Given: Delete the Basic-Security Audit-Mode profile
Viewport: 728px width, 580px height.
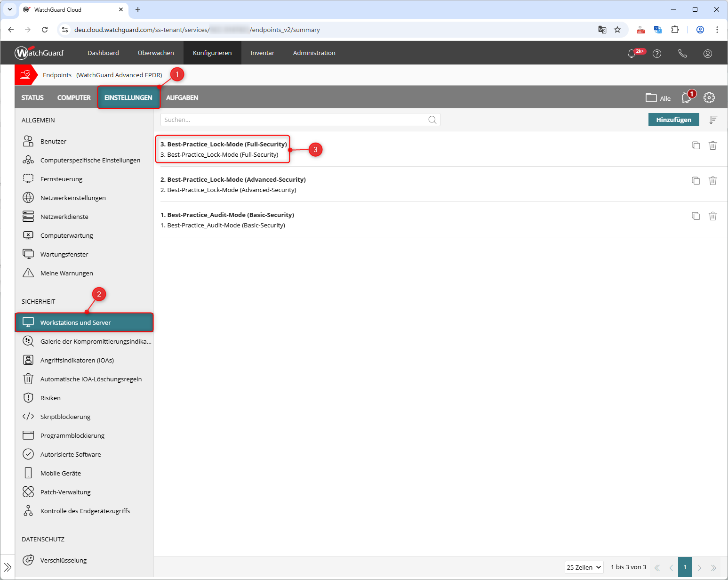Looking at the screenshot, I should tap(712, 216).
